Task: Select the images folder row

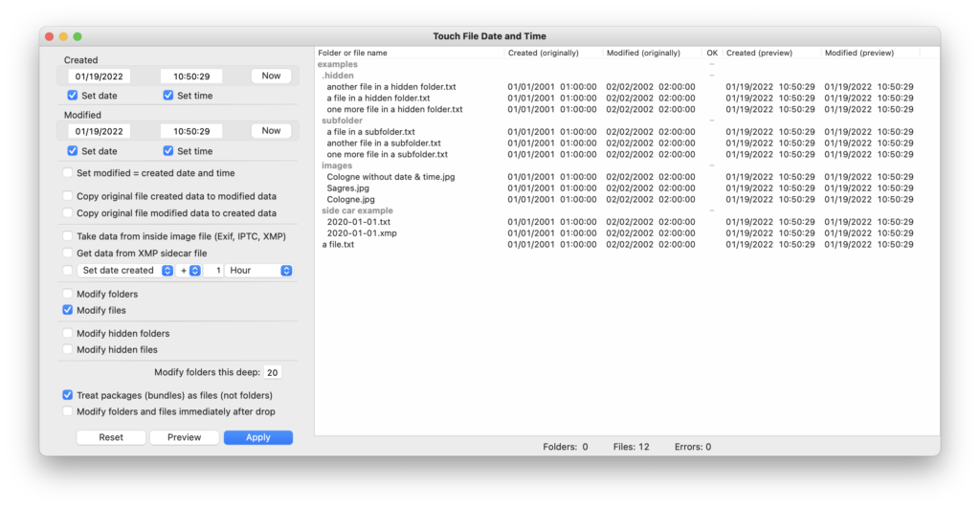Action: pos(627,166)
